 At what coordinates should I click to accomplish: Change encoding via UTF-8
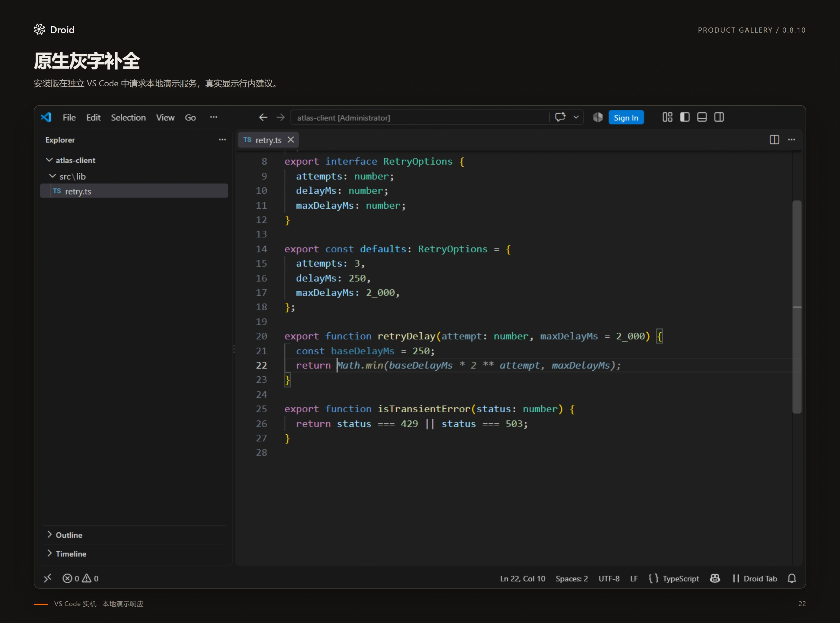[x=609, y=579]
